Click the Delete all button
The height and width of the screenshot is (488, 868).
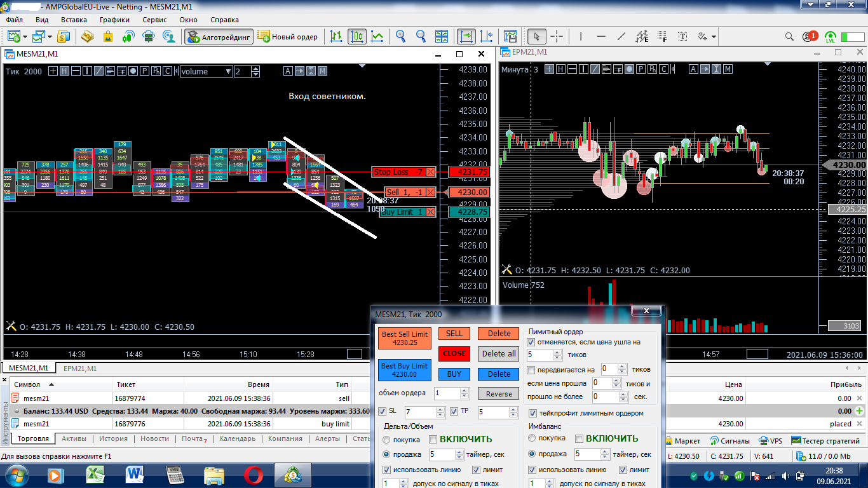pos(499,353)
